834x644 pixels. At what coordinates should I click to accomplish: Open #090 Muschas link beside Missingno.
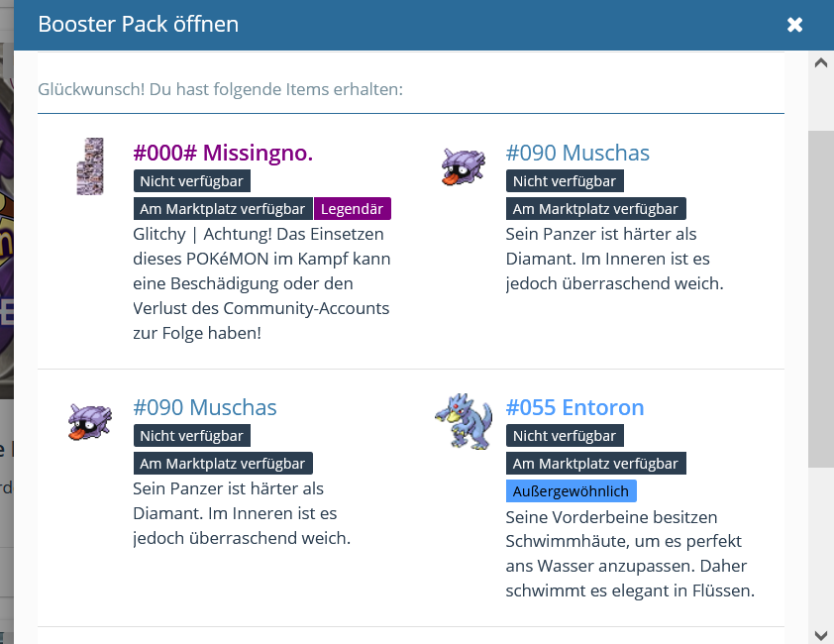click(577, 153)
